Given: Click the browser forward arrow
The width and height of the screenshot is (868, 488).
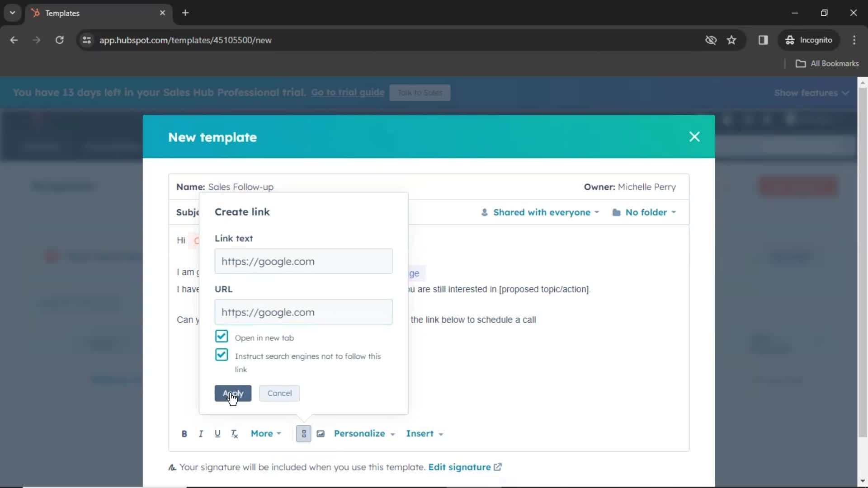Looking at the screenshot, I should 36,40.
